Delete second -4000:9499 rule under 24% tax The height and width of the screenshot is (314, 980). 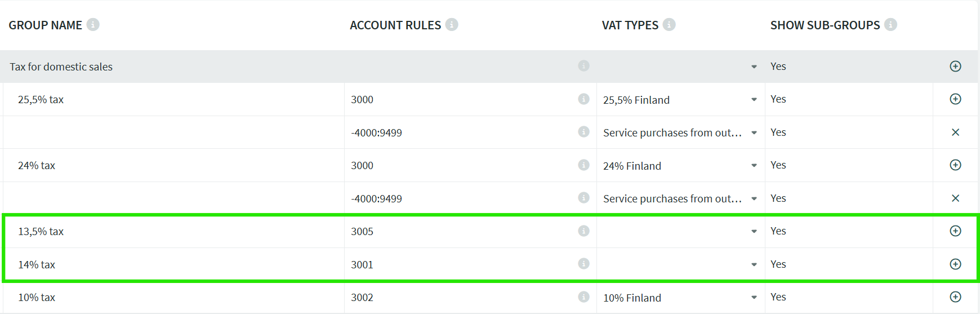(x=955, y=198)
